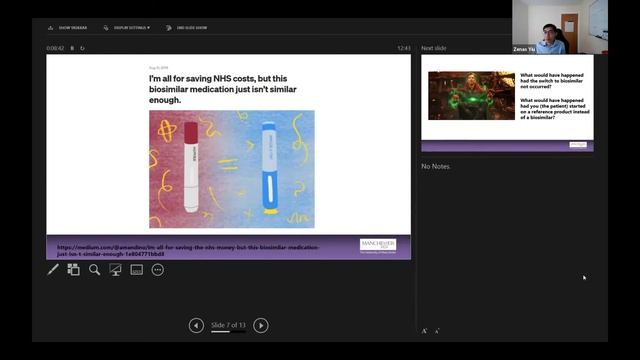The width and height of the screenshot is (640, 360).
Task: Click Show Taskbar in presenter view
Action: click(68, 28)
